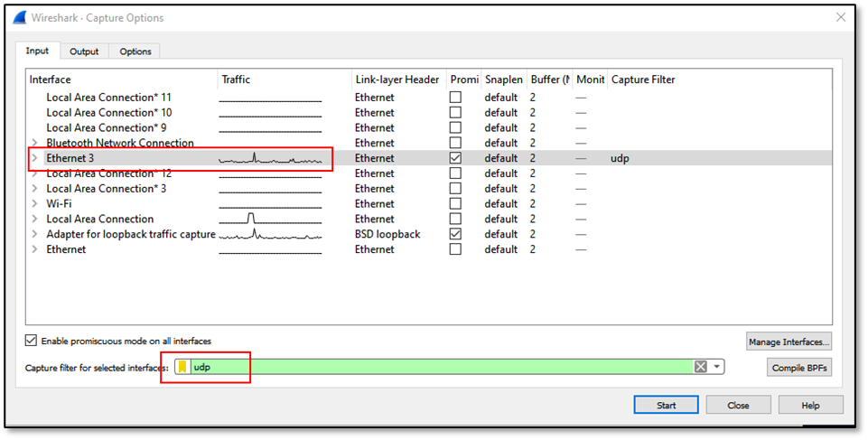
Task: Toggle promiscuous checkbox for Local Area Connection* 10
Action: (x=455, y=112)
